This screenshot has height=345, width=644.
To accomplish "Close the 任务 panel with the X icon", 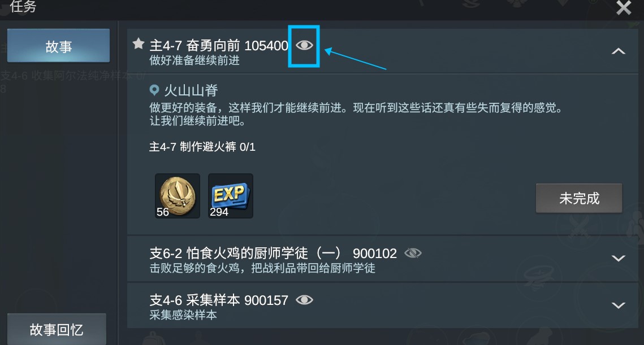I will click(x=624, y=7).
